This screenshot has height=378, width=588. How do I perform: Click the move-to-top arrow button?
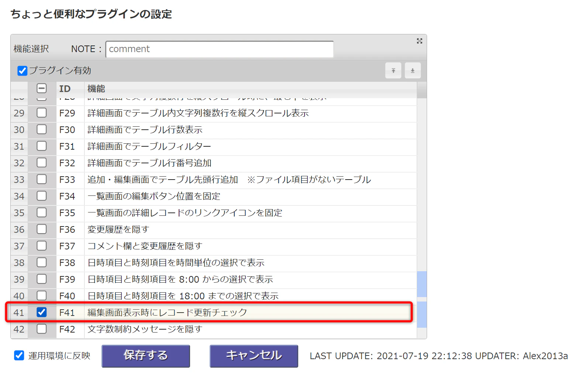point(393,71)
